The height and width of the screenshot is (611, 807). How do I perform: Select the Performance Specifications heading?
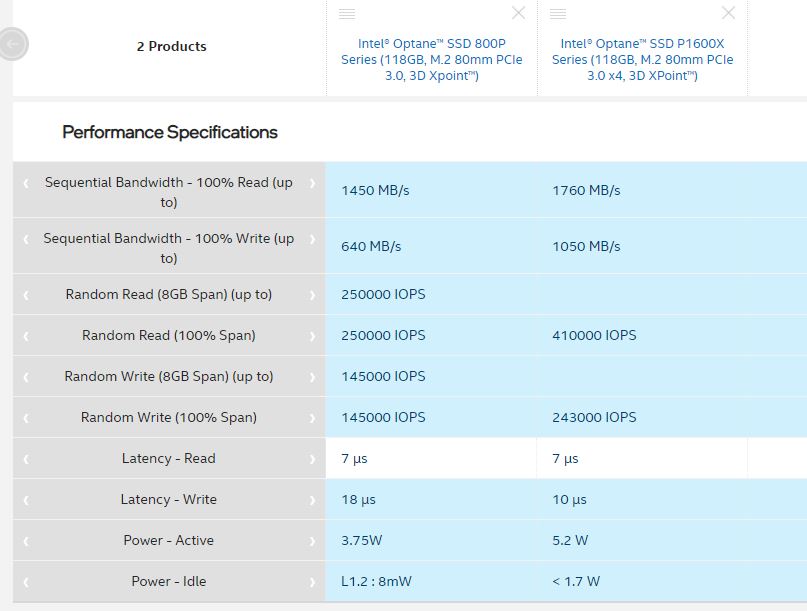(x=170, y=132)
